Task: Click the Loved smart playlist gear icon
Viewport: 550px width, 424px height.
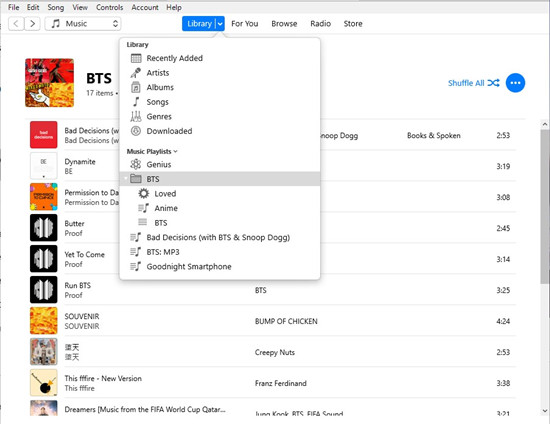Action: [143, 194]
